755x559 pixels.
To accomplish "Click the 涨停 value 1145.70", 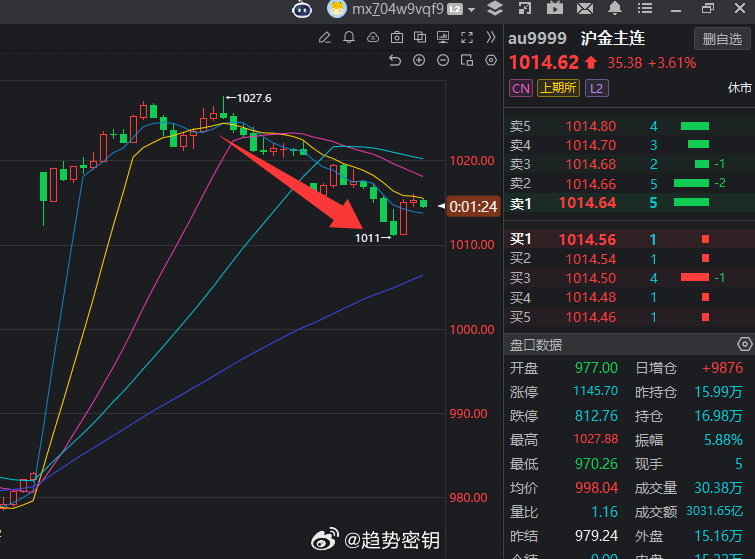I will (595, 390).
